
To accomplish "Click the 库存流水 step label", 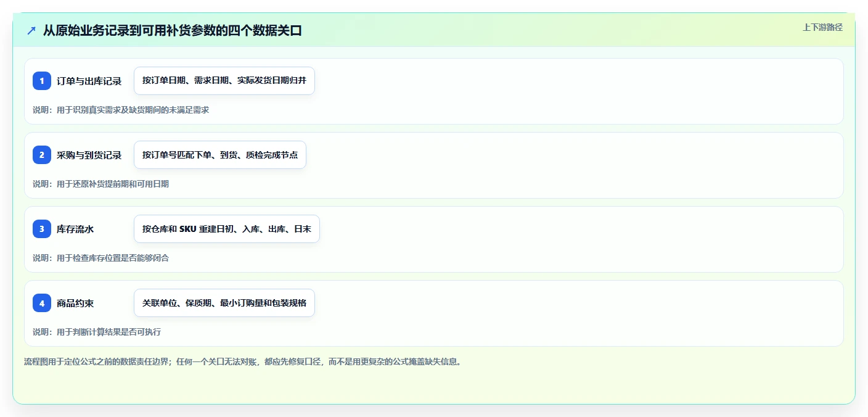I will [x=75, y=229].
